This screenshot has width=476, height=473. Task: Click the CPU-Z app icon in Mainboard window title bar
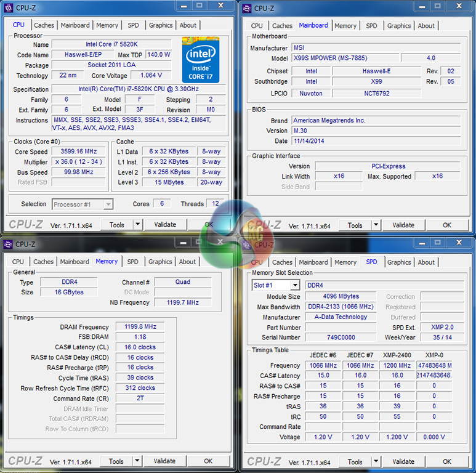pos(247,8)
